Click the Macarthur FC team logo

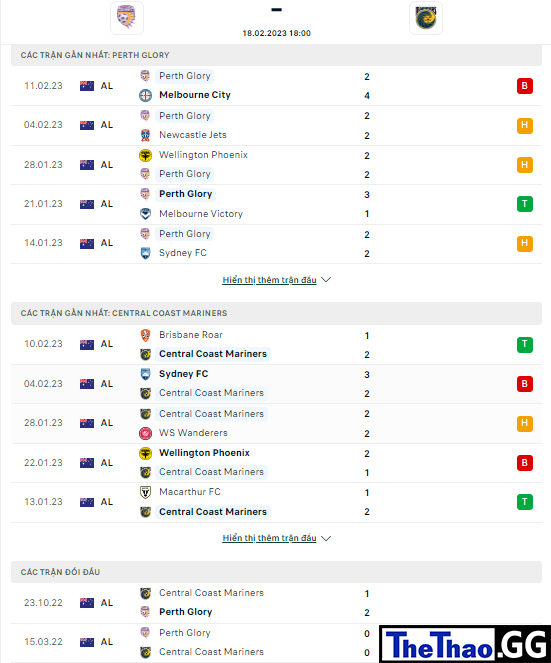(145, 492)
